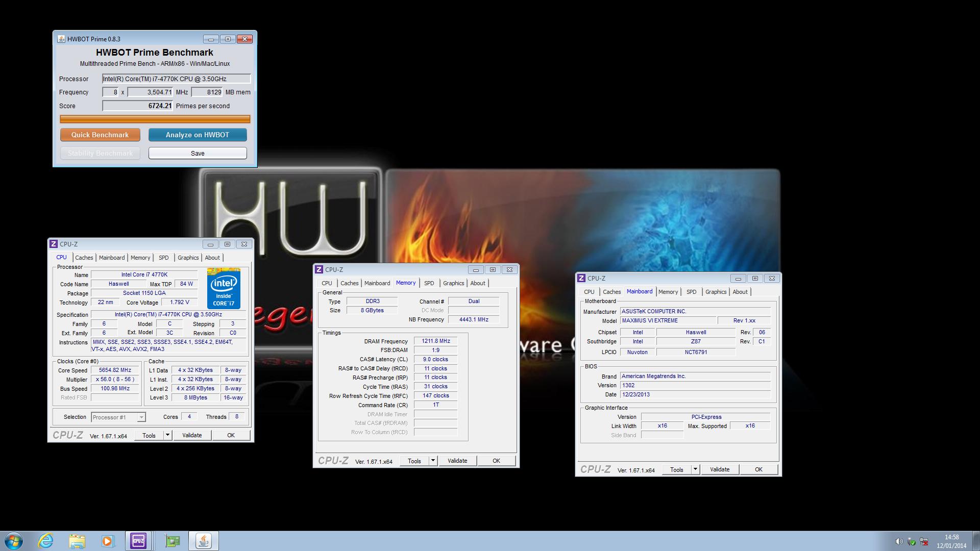Click CPU-Z logo icon in Mainboard window title
980x551 pixels.
(581, 278)
